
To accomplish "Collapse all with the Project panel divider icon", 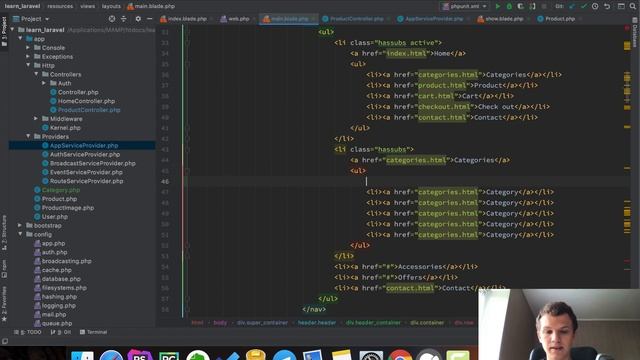I will point(124,19).
